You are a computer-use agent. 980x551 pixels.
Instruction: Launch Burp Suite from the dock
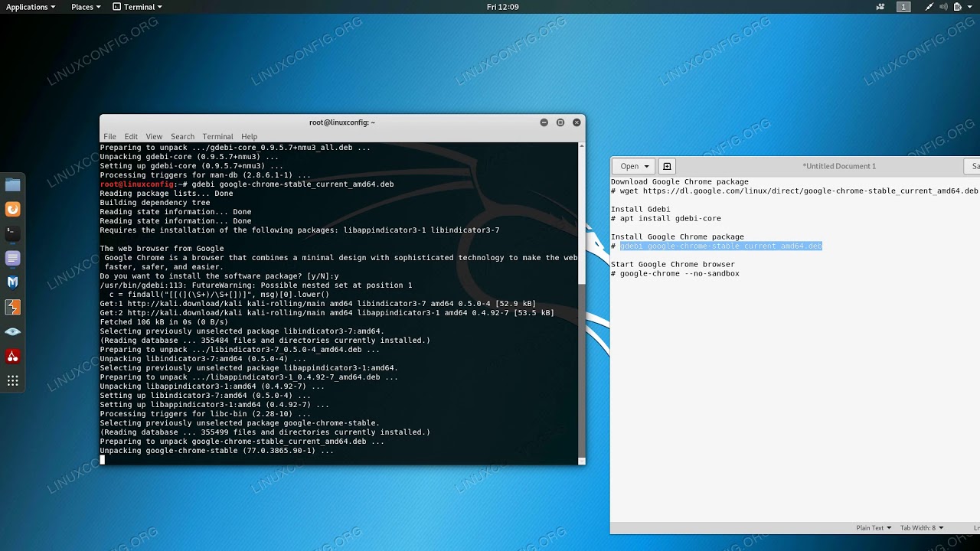click(x=12, y=307)
